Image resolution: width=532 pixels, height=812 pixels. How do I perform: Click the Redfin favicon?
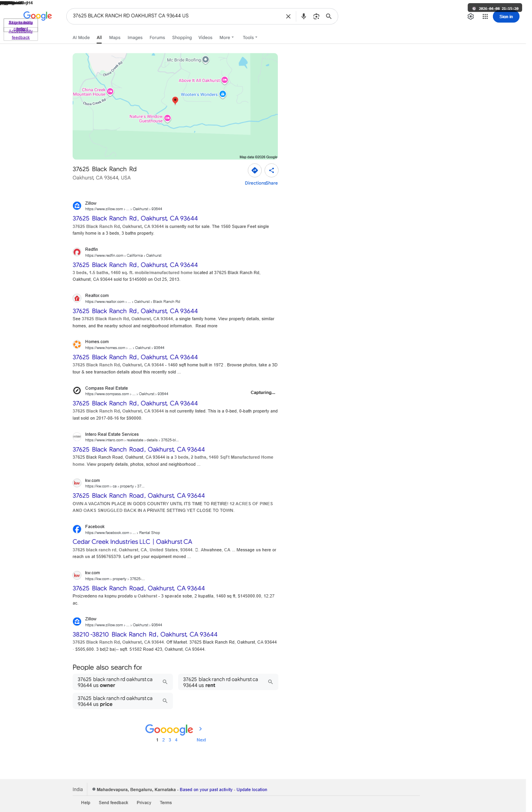(x=77, y=252)
